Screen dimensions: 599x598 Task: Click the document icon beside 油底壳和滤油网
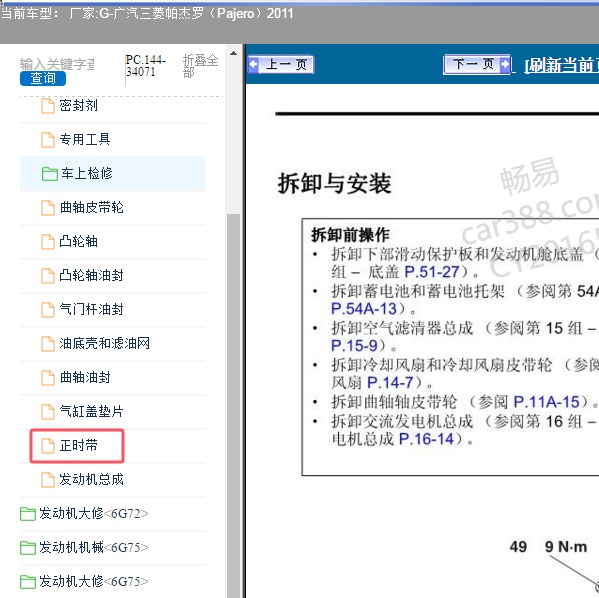[48, 344]
